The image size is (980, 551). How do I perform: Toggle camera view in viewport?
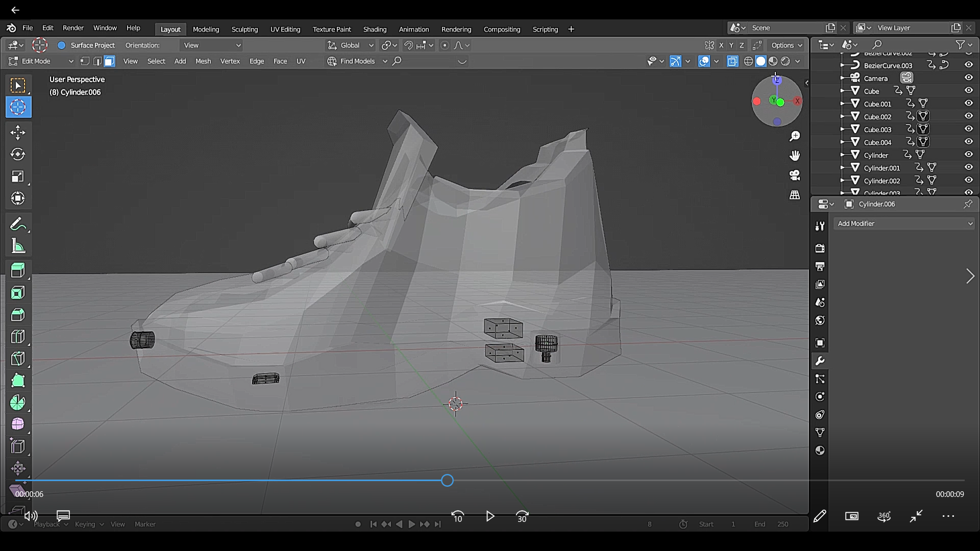[795, 176]
